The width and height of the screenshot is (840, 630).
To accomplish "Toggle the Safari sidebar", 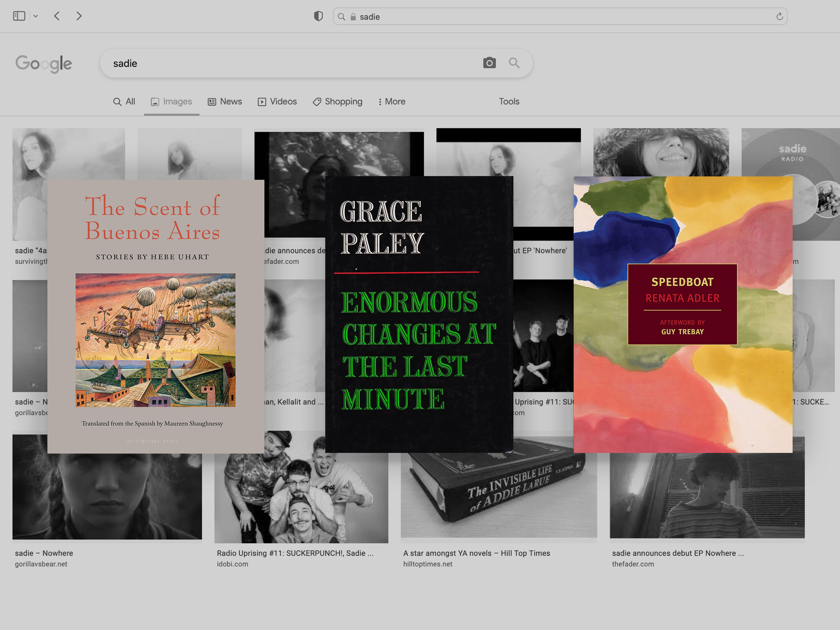I will (x=19, y=16).
